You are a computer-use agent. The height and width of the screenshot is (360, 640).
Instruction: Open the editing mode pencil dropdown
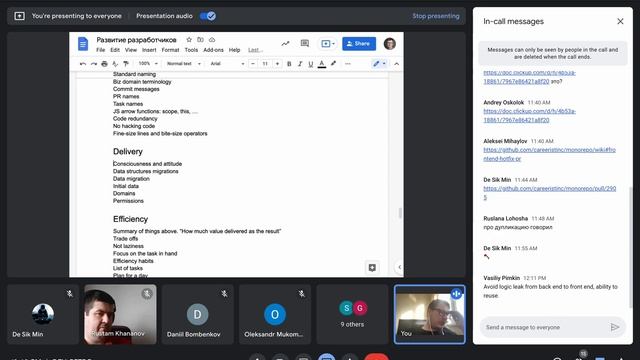pos(379,64)
